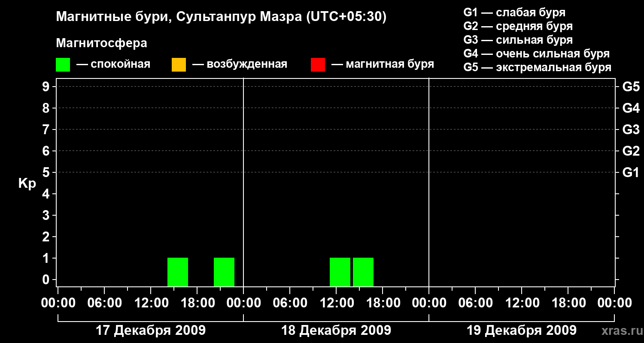
Task: Click the '— спокойная' legend label
Action: [113, 64]
